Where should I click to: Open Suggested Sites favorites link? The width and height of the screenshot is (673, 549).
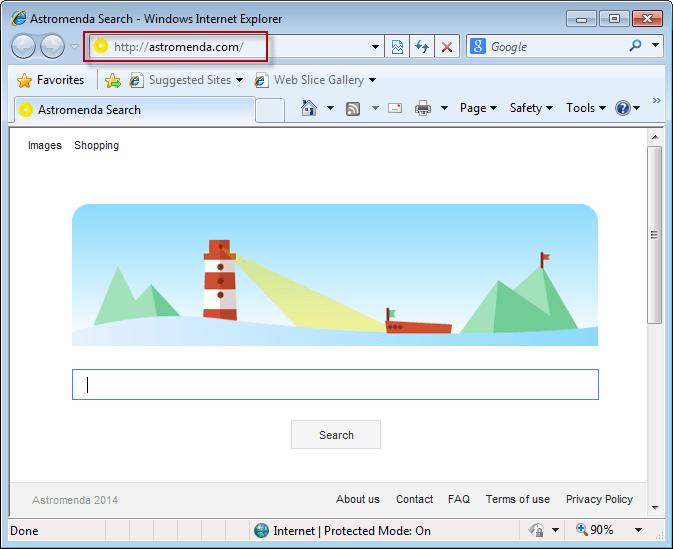click(x=186, y=80)
